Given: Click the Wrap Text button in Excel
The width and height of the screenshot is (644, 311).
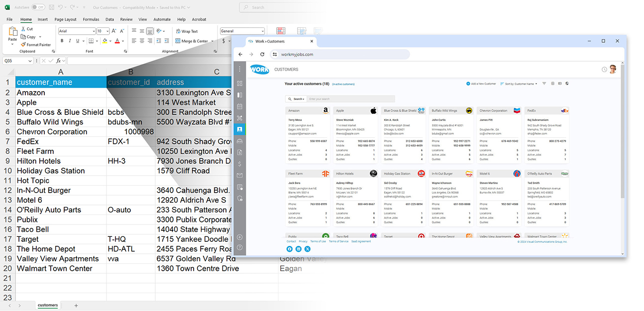Looking at the screenshot, I should 187,31.
